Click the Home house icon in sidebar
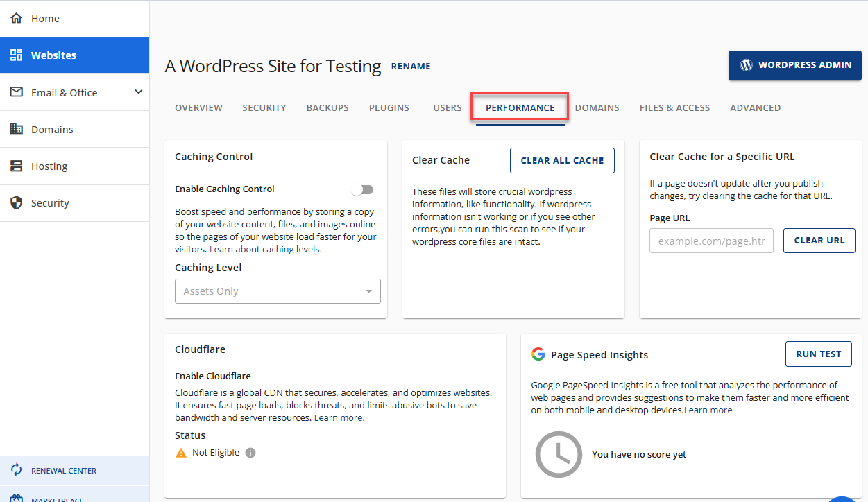 coord(17,18)
